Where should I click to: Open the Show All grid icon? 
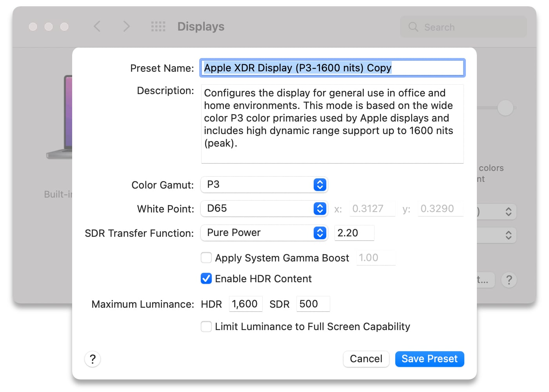pyautogui.click(x=158, y=26)
